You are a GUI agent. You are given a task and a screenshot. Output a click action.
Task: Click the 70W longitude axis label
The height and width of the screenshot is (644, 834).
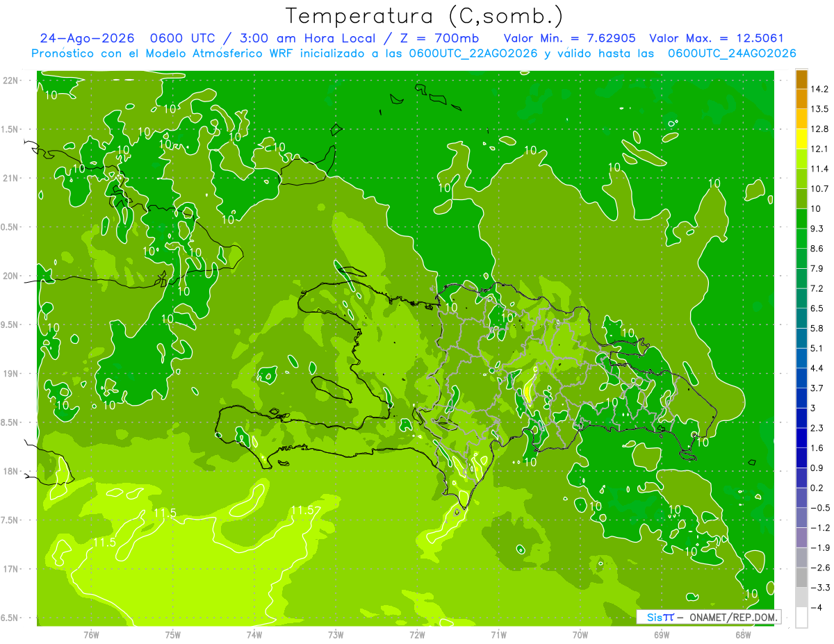click(x=580, y=635)
